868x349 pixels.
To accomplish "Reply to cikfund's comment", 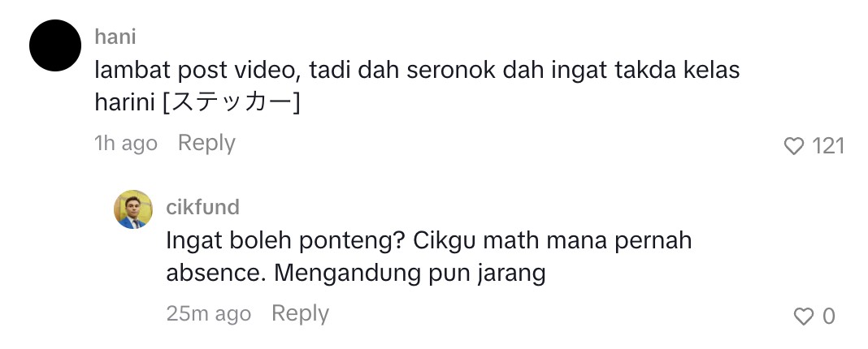I will (x=300, y=313).
